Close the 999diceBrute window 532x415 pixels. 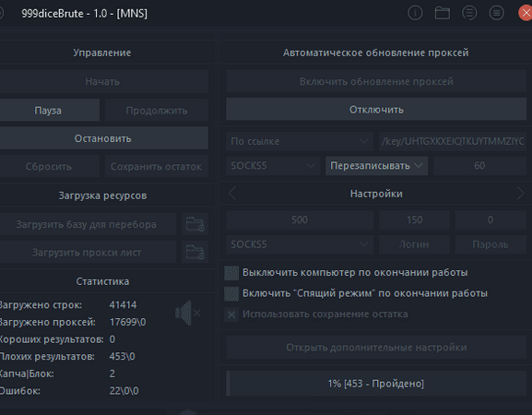point(526,13)
